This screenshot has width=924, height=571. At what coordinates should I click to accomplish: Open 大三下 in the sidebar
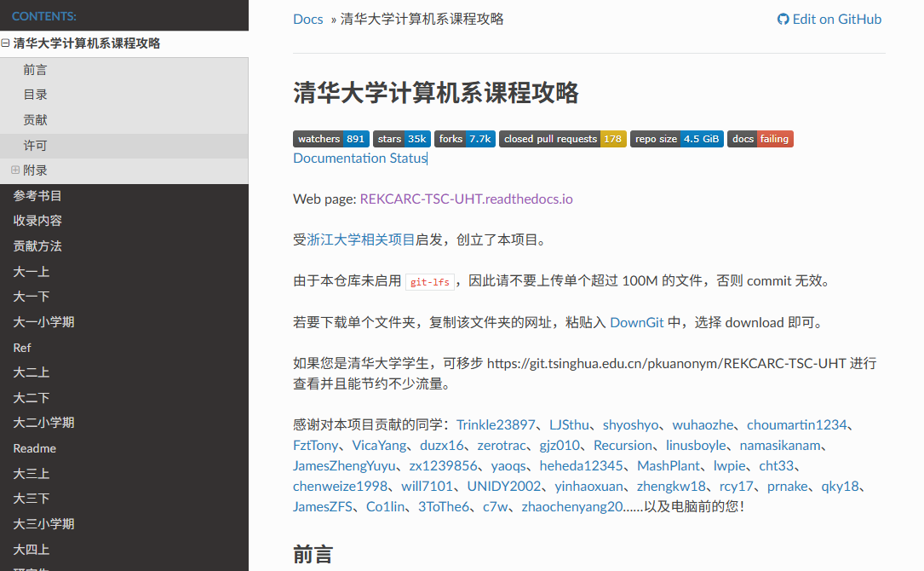coord(123,499)
